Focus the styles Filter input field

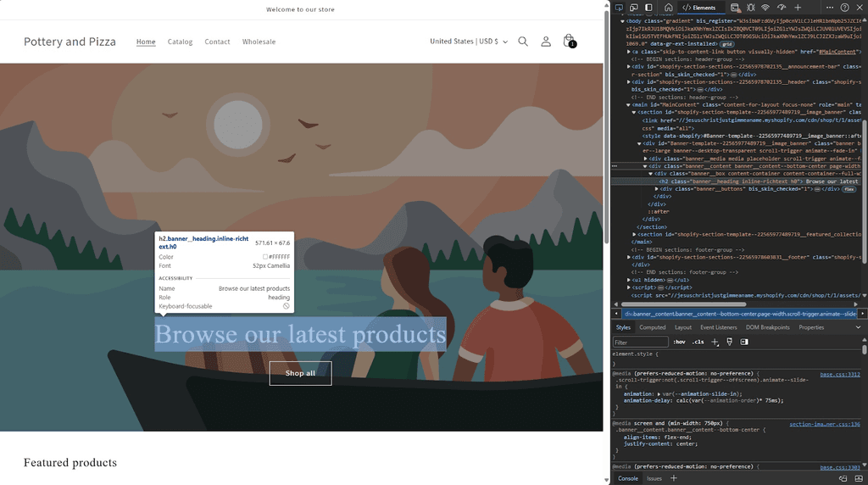[641, 343]
